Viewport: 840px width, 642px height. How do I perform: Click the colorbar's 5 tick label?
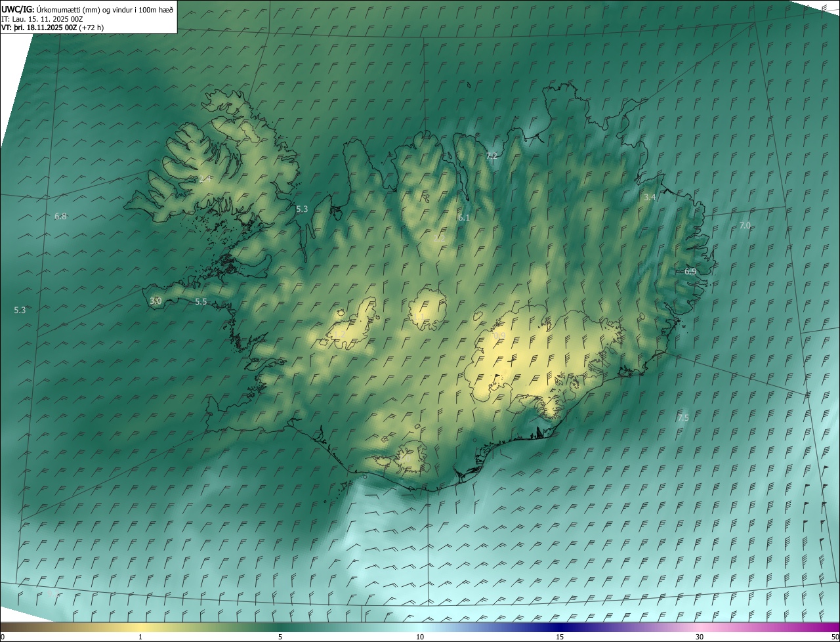point(280,637)
